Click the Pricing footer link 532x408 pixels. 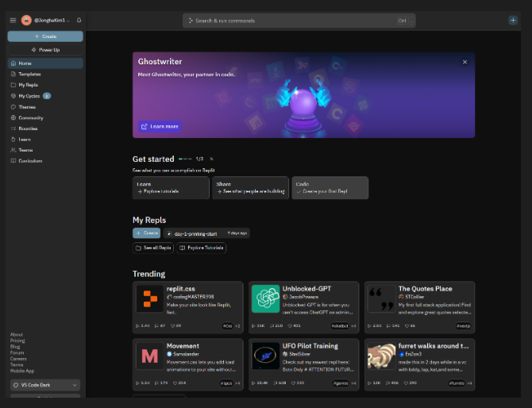[x=17, y=341]
